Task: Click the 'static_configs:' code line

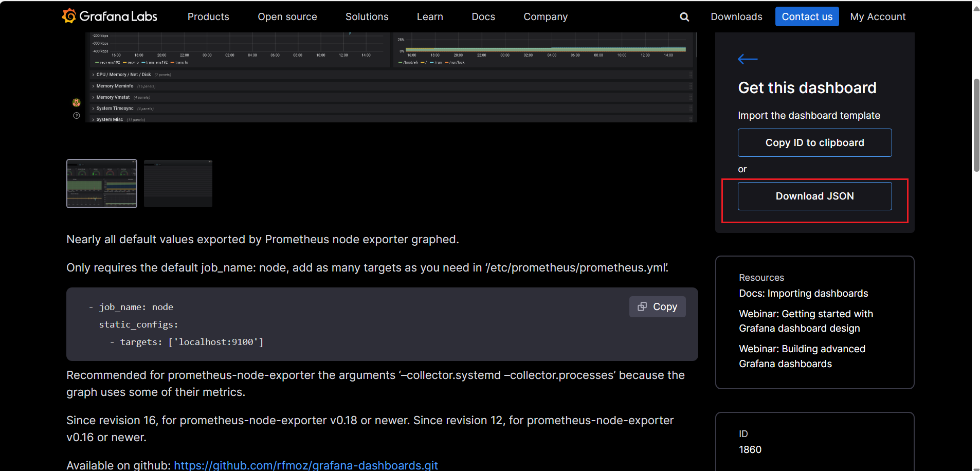Action: coord(138,324)
